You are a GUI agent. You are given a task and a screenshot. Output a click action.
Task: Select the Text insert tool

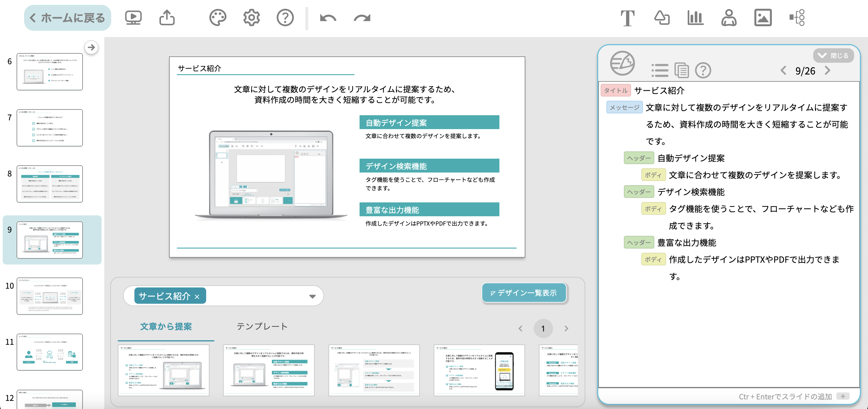click(627, 17)
